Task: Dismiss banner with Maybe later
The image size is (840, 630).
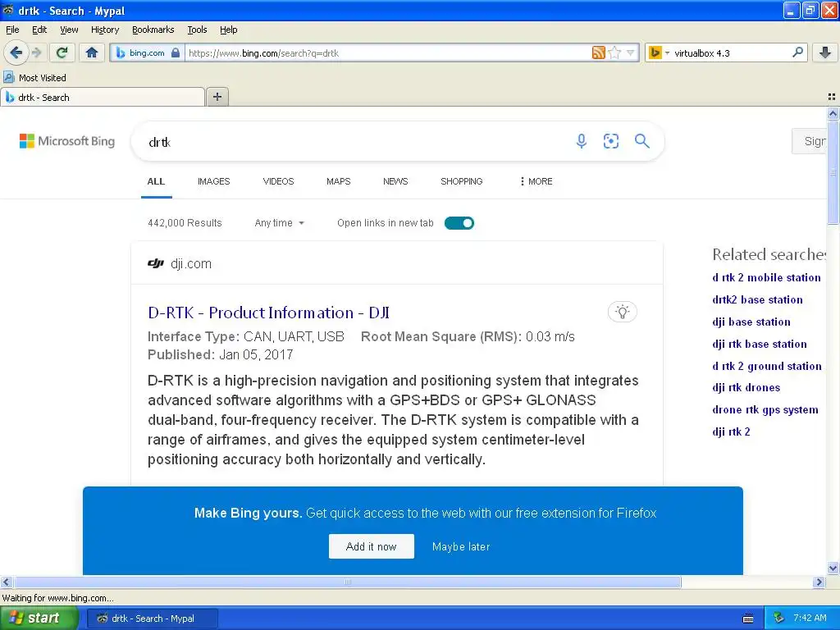Action: [461, 546]
